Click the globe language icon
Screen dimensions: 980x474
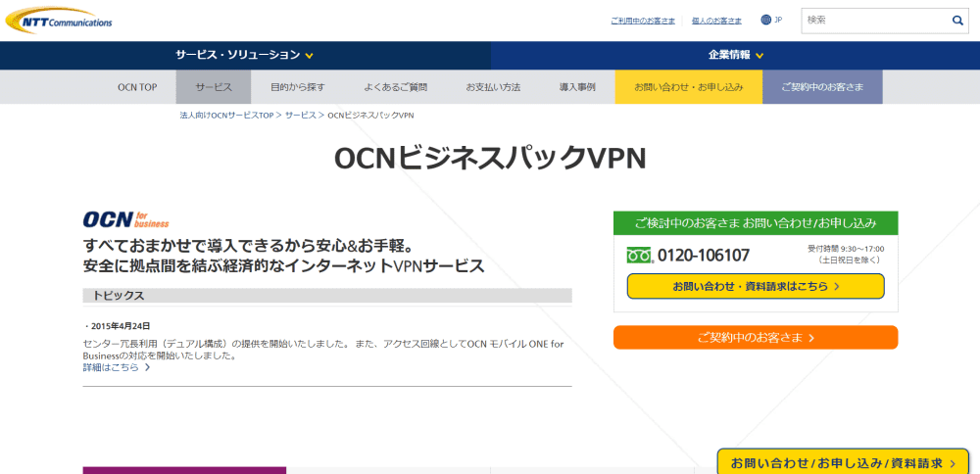(x=766, y=20)
